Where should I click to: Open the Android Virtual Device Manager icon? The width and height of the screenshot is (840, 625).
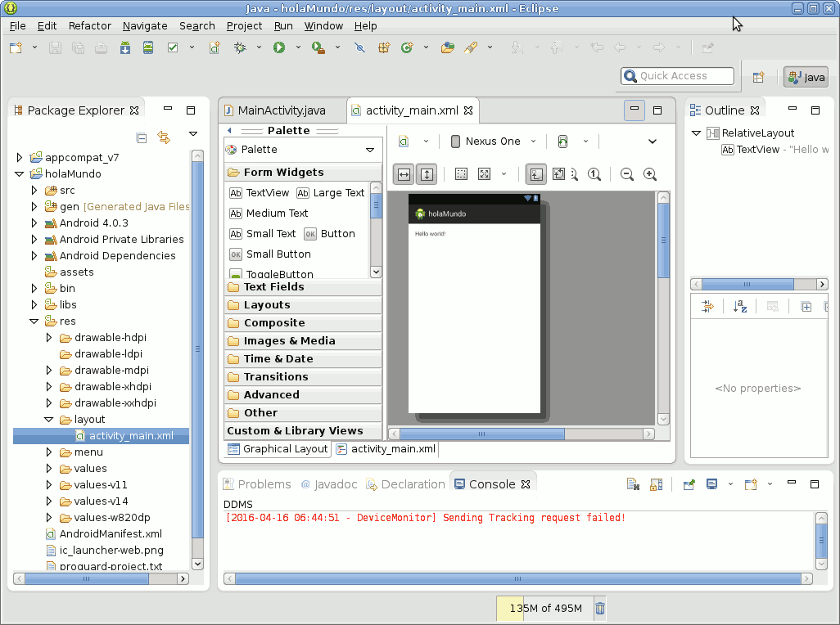point(148,47)
